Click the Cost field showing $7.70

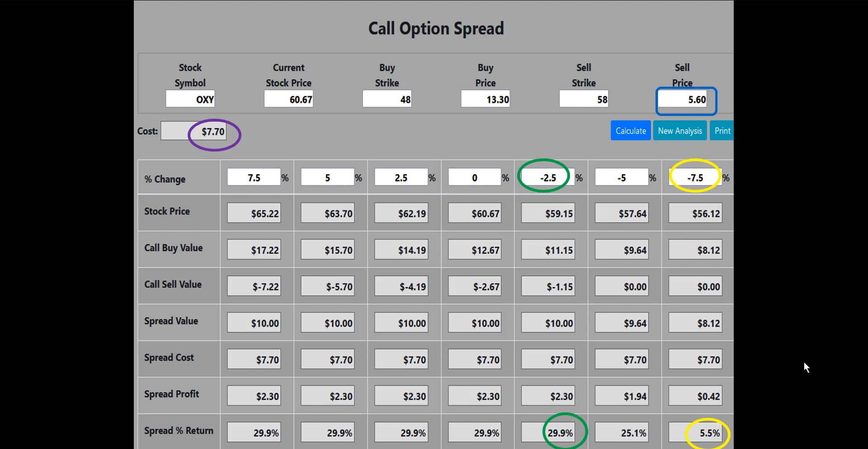pyautogui.click(x=193, y=131)
